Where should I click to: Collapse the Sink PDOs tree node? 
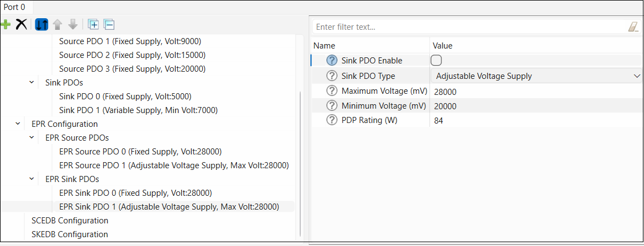[x=32, y=83]
